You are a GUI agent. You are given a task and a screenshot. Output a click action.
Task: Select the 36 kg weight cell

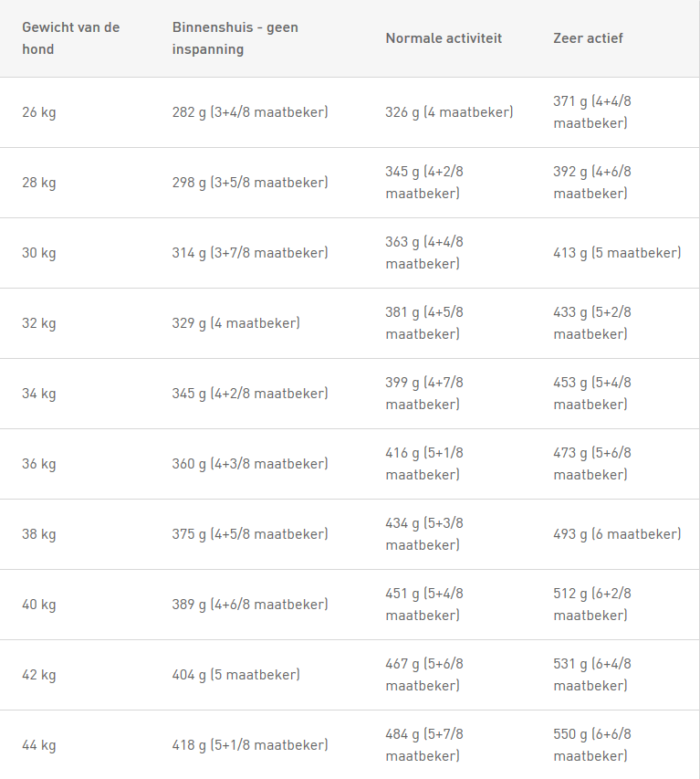click(x=38, y=464)
